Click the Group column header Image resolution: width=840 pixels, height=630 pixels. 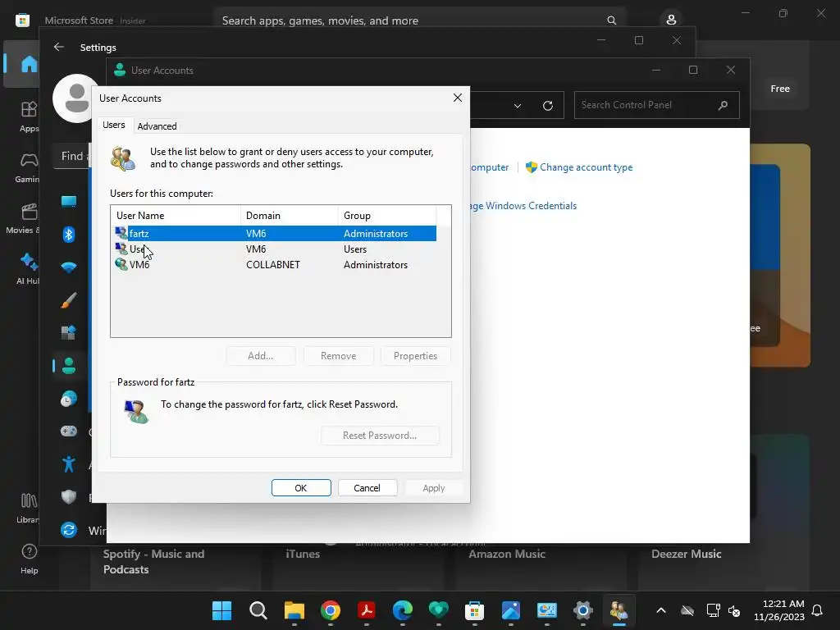pos(387,216)
